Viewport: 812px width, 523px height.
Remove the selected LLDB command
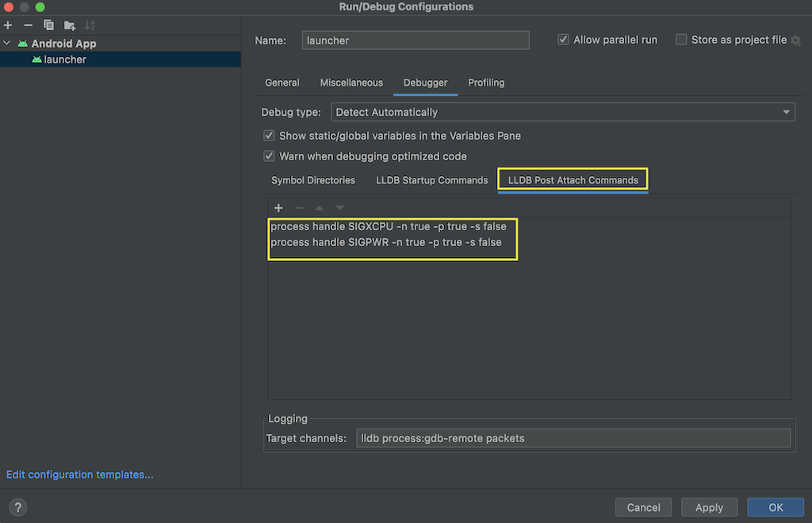coord(299,208)
